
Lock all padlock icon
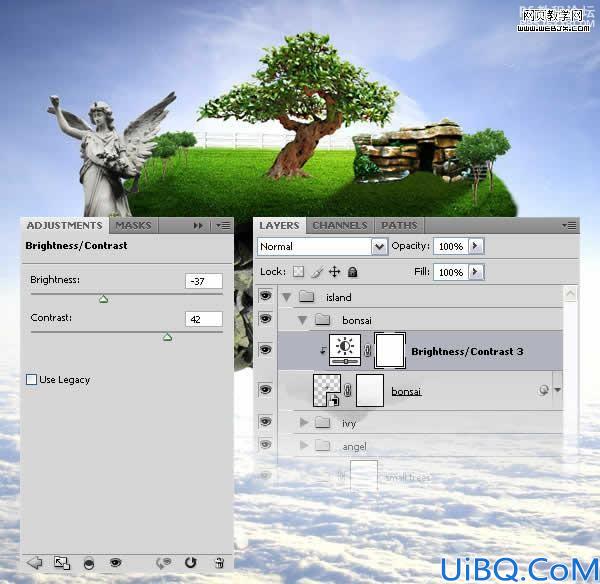tap(352, 272)
